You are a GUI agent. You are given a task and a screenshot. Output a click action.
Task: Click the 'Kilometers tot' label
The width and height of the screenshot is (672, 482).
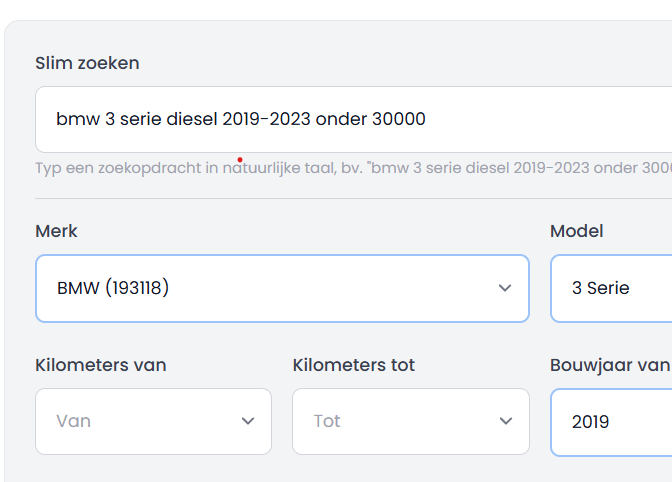354,365
